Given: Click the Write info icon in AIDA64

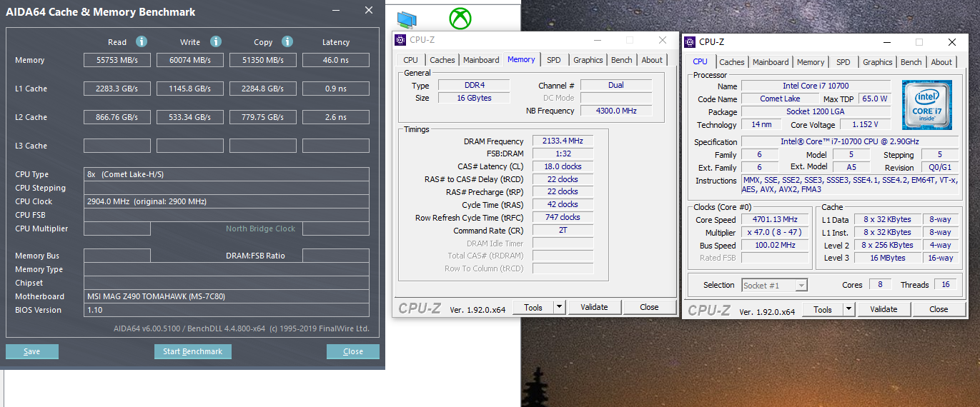Looking at the screenshot, I should [216, 41].
